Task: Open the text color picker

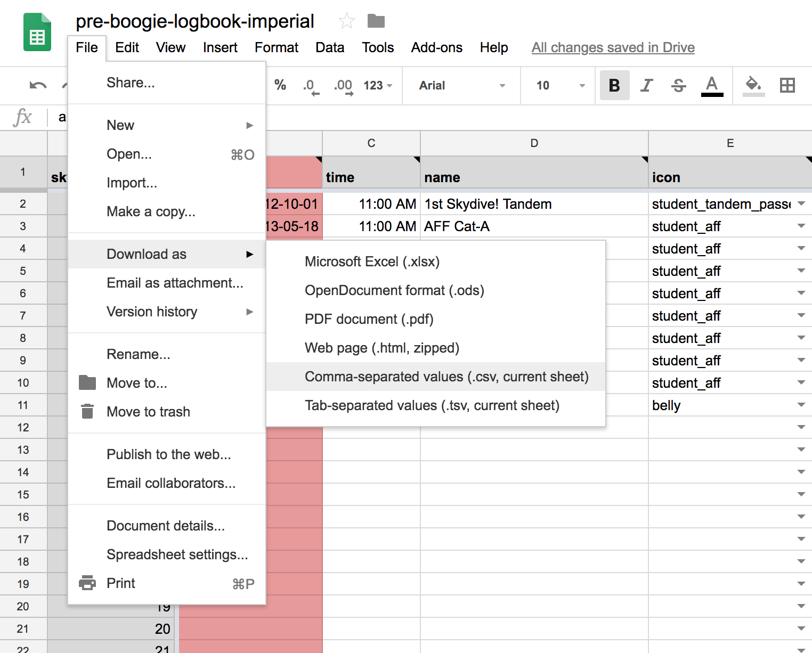Action: (712, 86)
